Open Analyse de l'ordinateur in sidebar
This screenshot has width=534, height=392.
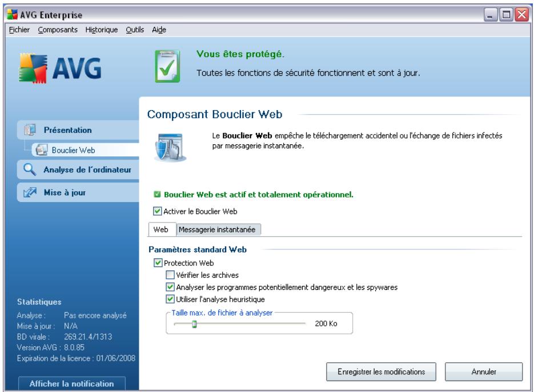pos(78,169)
